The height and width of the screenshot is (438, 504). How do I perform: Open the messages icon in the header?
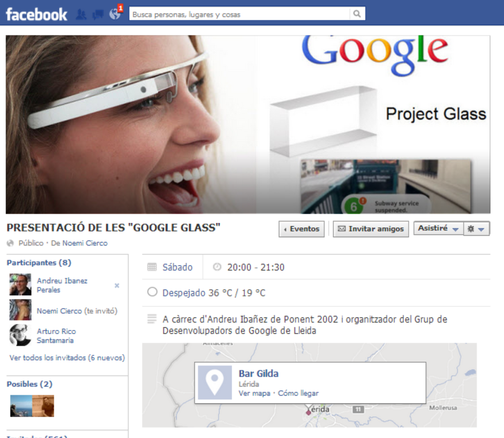coord(98,15)
